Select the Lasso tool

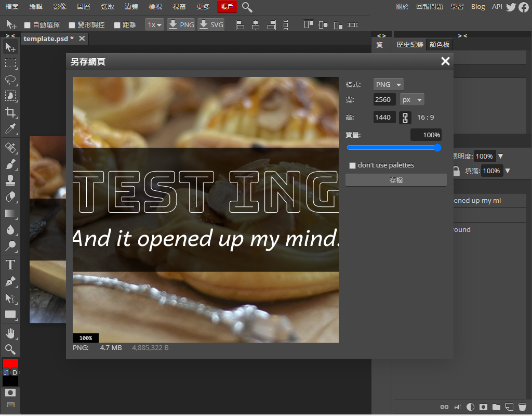[x=10, y=80]
